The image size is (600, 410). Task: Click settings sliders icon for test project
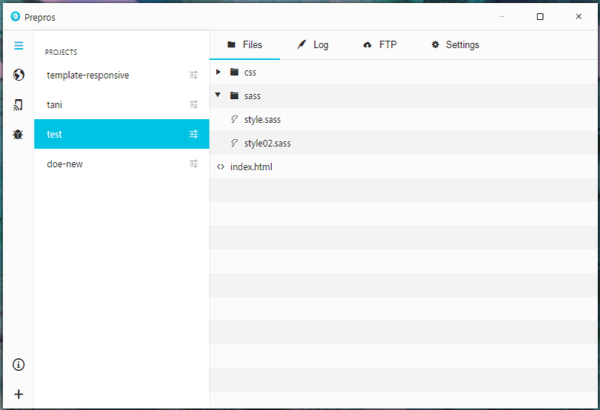[194, 134]
